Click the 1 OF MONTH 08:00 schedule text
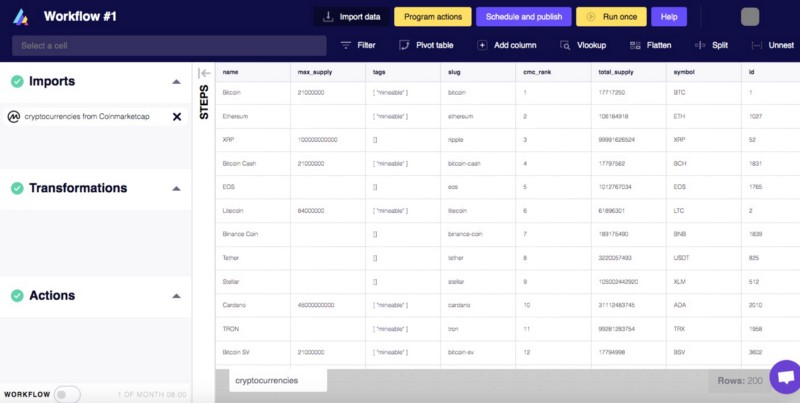 [152, 395]
